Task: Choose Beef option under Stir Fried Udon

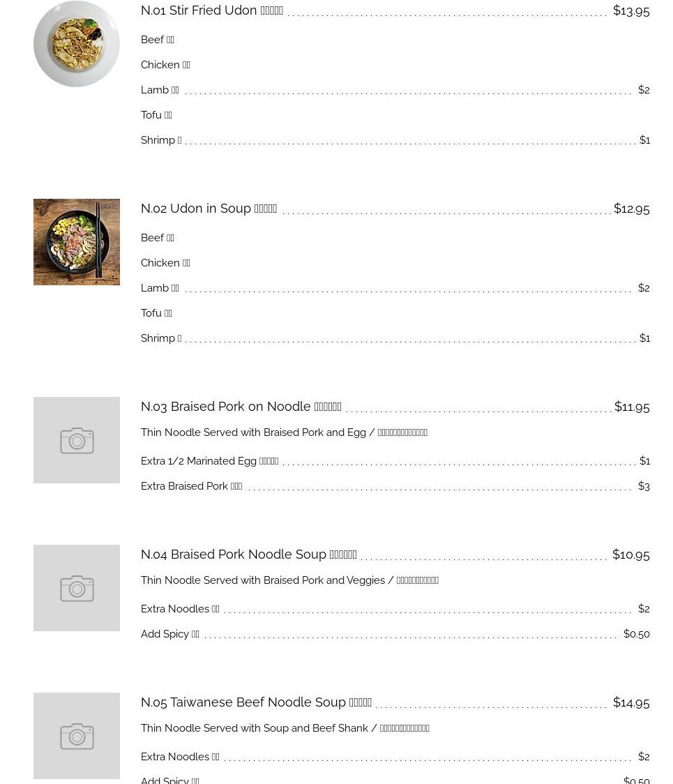Action: [157, 40]
